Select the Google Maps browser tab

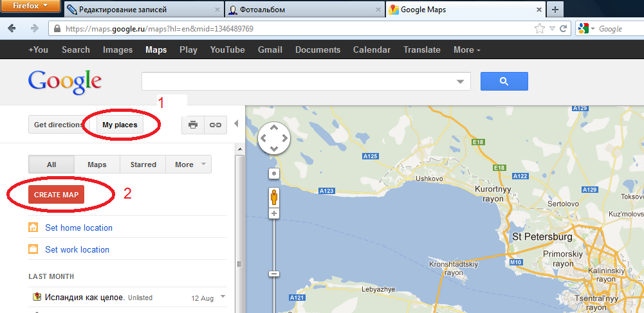point(466,10)
